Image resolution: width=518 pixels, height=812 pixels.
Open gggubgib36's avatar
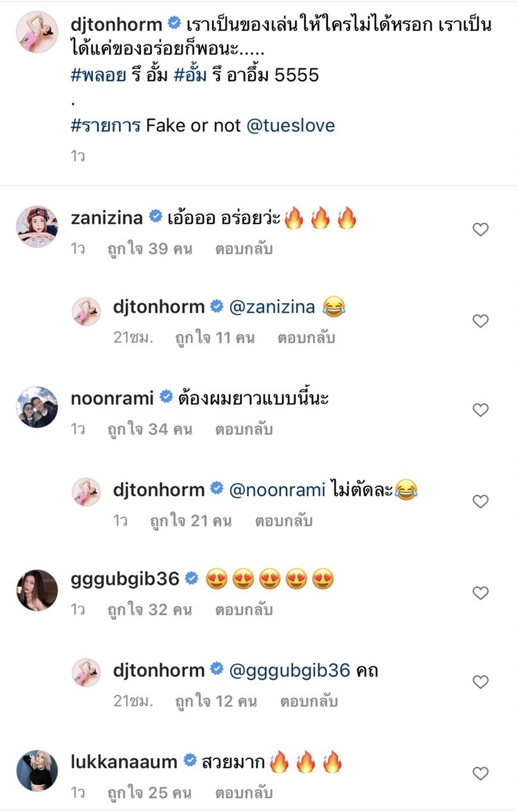[x=37, y=590]
